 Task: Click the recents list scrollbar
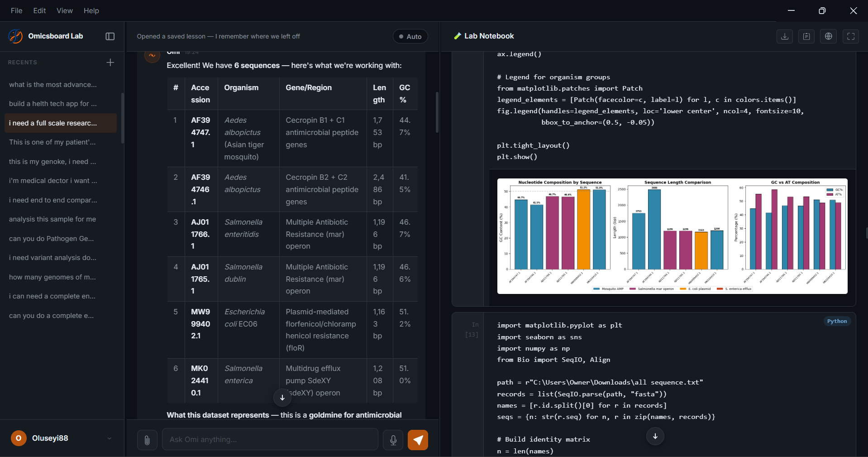pos(122,118)
